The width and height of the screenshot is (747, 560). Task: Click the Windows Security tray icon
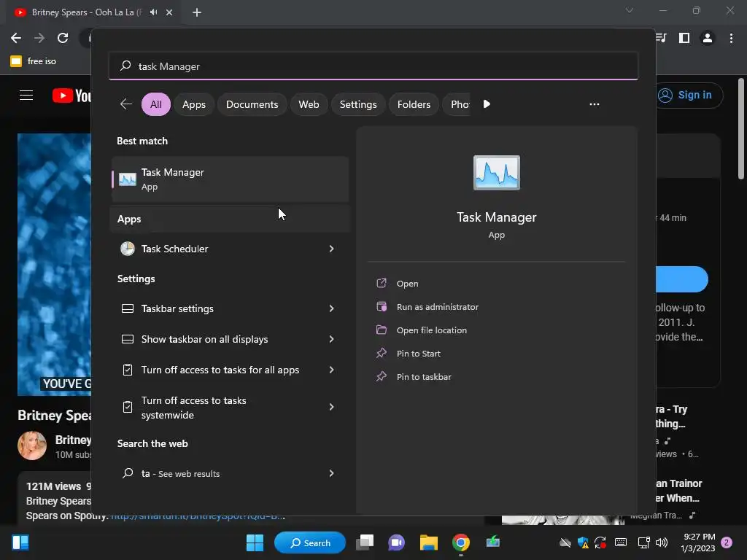(583, 542)
